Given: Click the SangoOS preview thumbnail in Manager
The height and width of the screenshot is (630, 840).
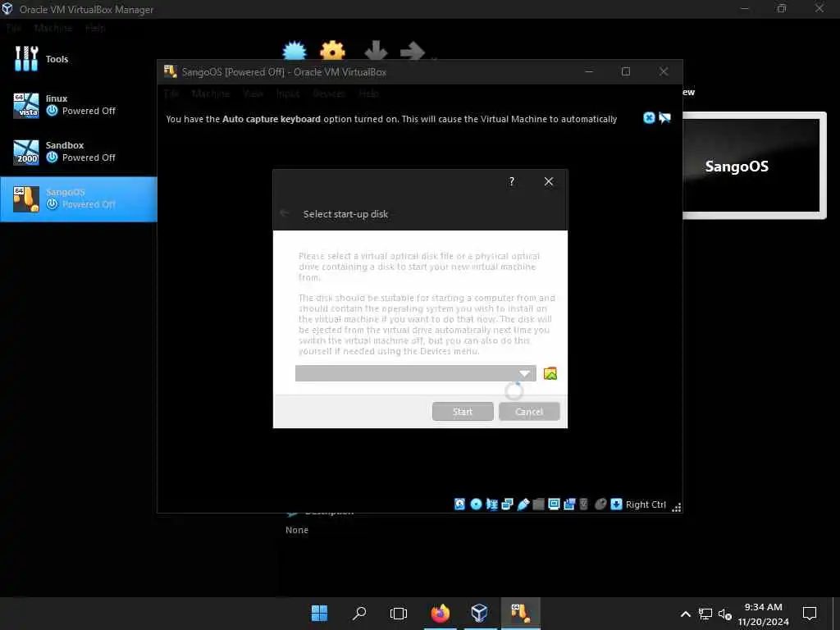Looking at the screenshot, I should (755, 166).
